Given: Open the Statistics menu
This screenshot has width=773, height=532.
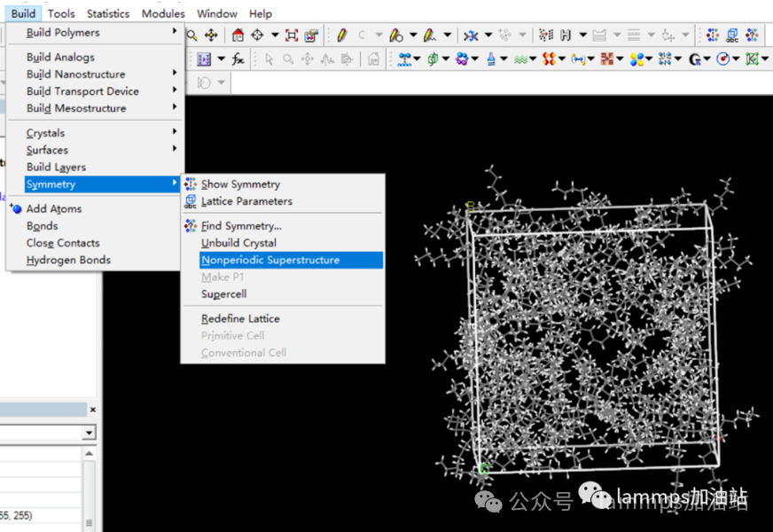Looking at the screenshot, I should [x=108, y=14].
